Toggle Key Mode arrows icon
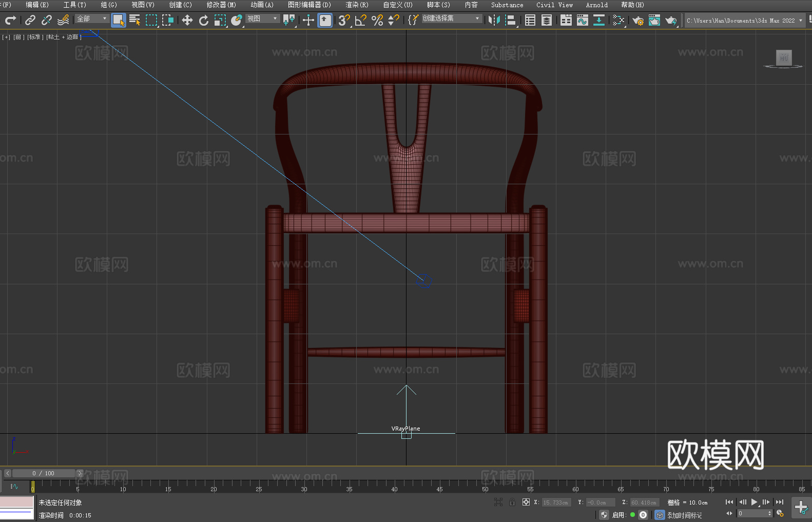Image resolution: width=812 pixels, height=522 pixels. click(x=729, y=513)
